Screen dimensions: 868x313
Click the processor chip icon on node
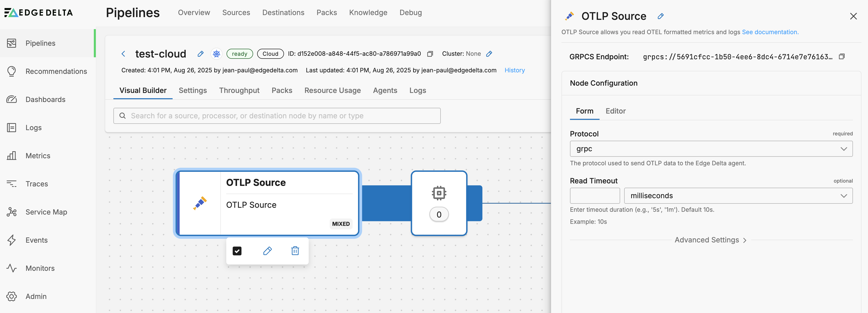coord(439,193)
